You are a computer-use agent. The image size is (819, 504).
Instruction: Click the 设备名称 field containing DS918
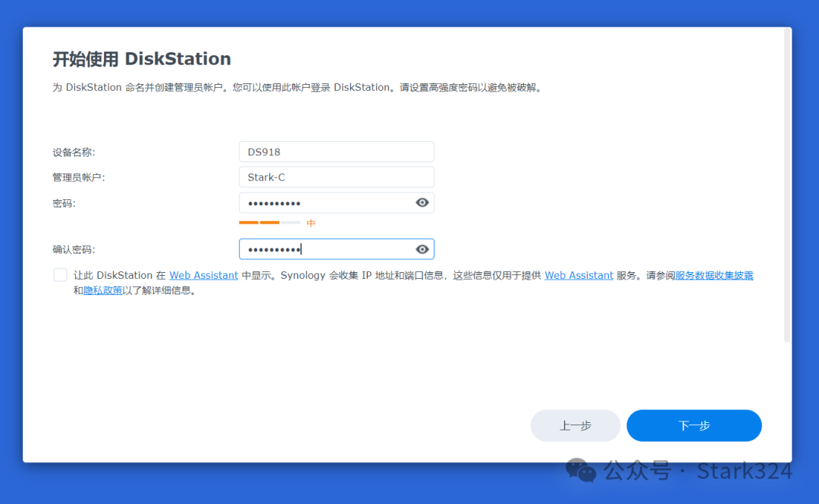336,152
